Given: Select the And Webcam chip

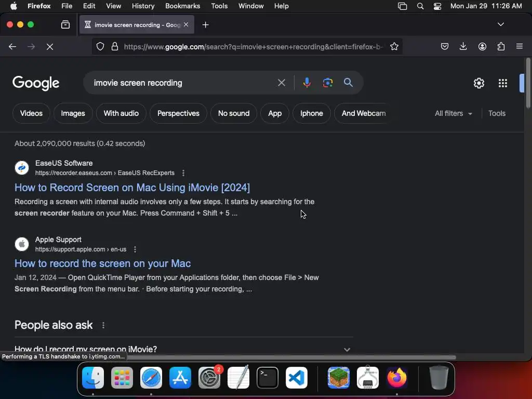Looking at the screenshot, I should 362,113.
